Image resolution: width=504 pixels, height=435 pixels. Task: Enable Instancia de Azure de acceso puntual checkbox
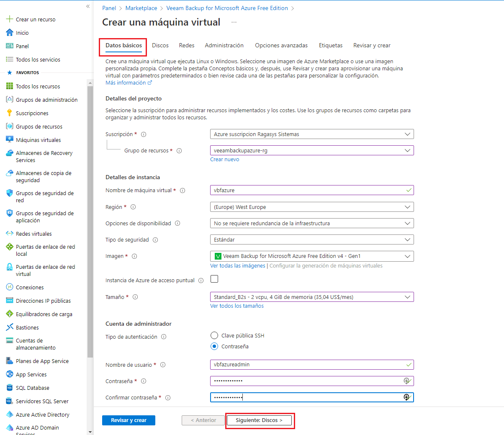pyautogui.click(x=214, y=279)
